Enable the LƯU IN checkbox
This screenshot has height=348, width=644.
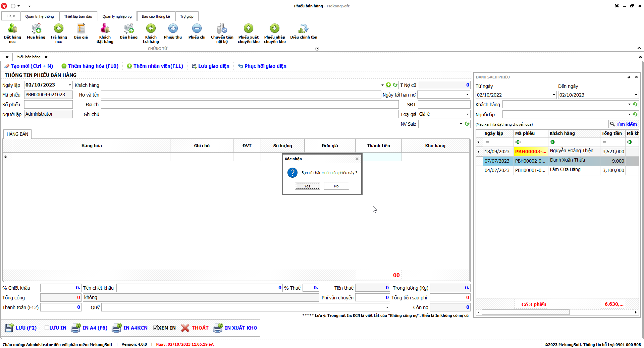[x=47, y=328]
